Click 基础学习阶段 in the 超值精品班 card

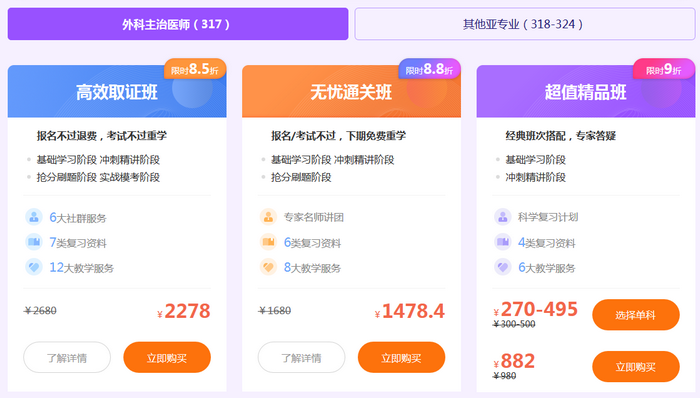click(536, 160)
